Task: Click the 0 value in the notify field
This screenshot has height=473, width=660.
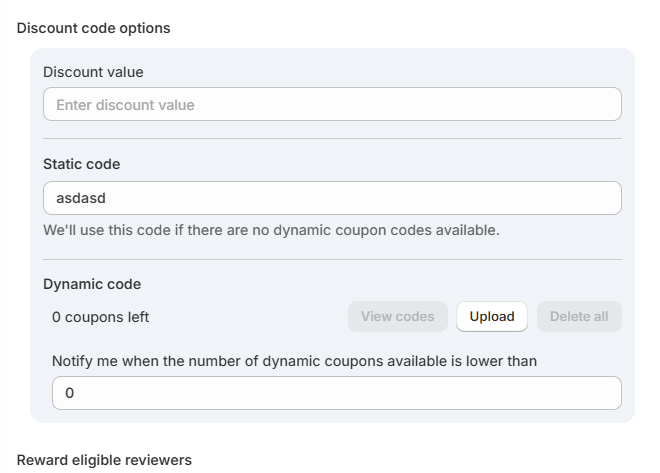Action: (69, 393)
